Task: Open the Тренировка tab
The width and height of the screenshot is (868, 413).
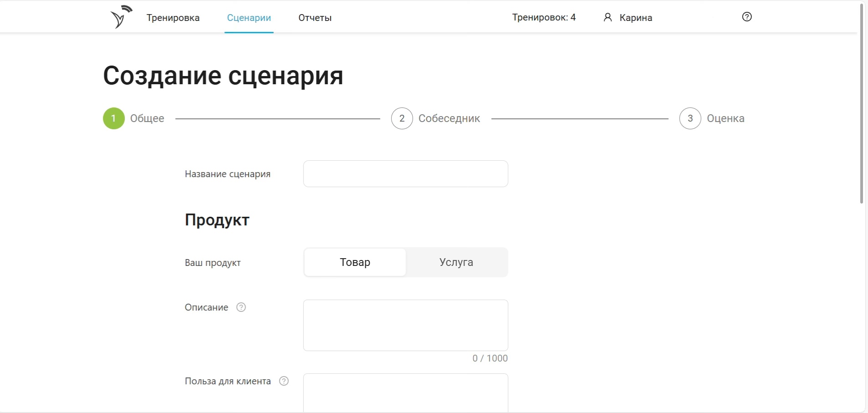Action: click(x=173, y=18)
